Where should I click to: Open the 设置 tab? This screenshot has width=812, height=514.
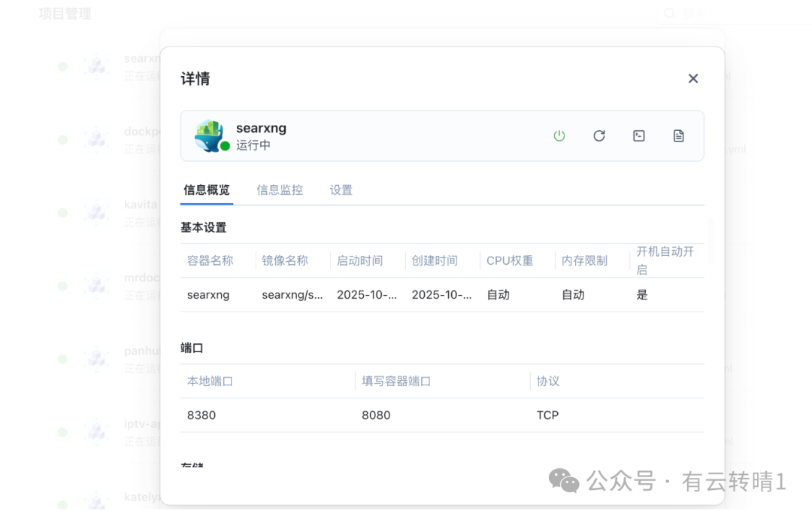point(341,190)
